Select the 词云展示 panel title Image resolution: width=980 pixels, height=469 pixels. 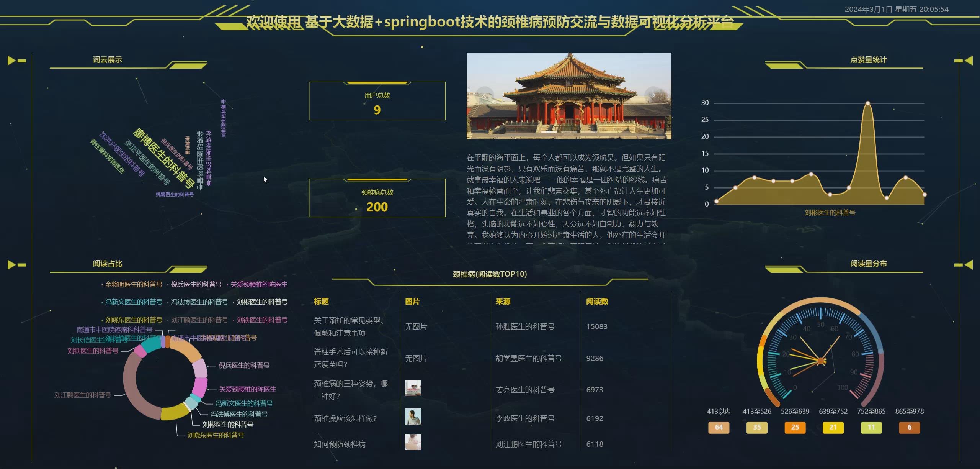(x=107, y=60)
